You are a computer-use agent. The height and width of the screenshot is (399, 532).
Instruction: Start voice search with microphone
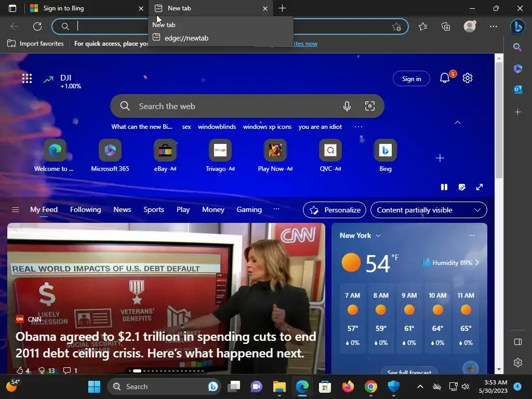click(347, 106)
